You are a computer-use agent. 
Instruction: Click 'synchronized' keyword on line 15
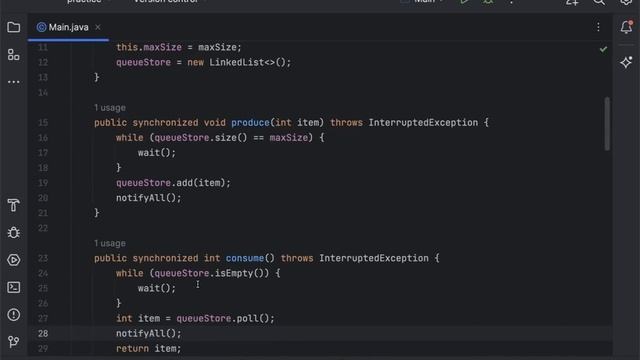(x=165, y=122)
